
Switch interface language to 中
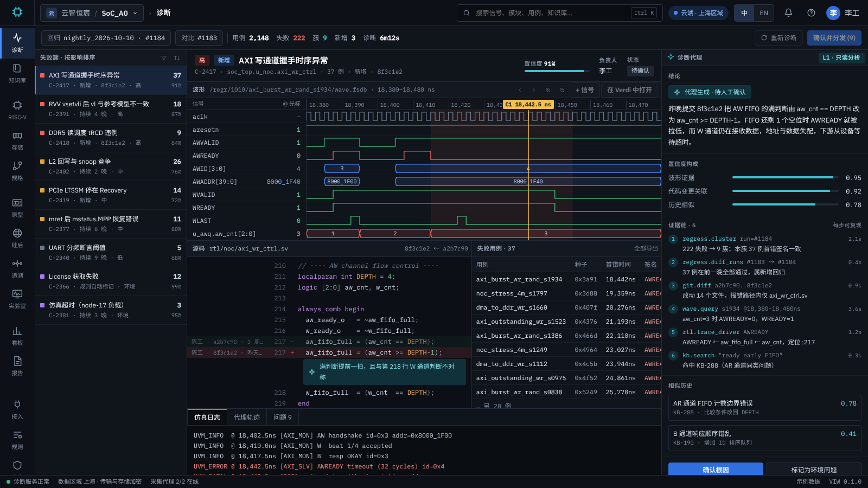click(744, 13)
